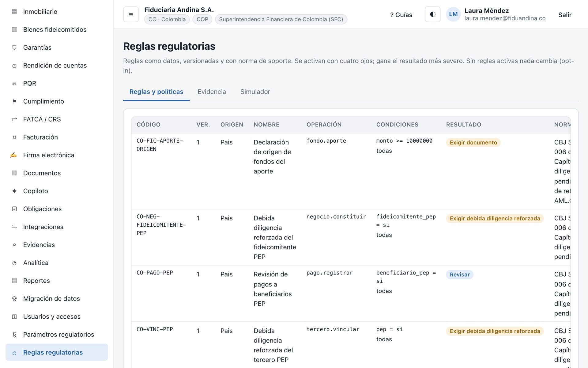Image resolution: width=588 pixels, height=368 pixels.
Task: Click the RESULTADO column header
Action: (464, 125)
